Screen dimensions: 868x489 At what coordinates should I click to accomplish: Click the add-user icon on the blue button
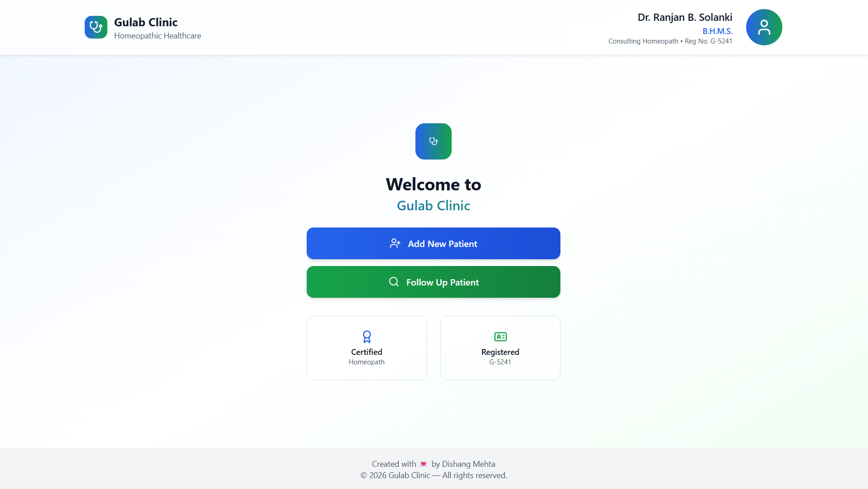pos(395,243)
